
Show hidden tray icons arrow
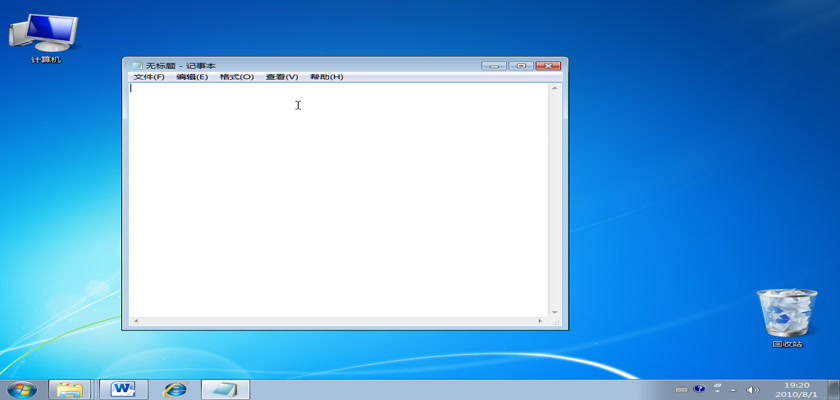733,389
